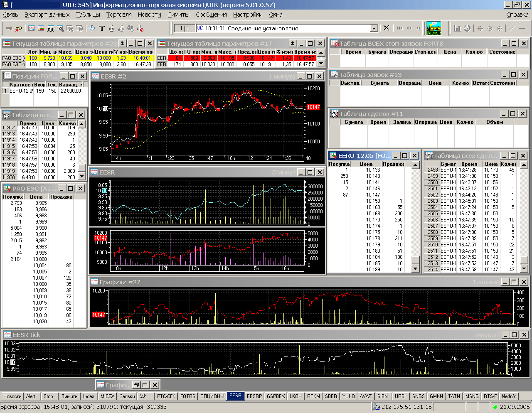Click the green train picture icon

[x=433, y=28]
